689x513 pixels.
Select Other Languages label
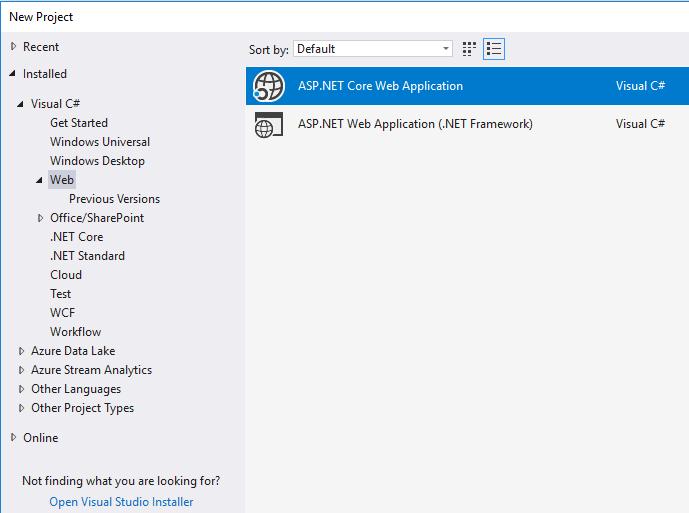pos(76,389)
